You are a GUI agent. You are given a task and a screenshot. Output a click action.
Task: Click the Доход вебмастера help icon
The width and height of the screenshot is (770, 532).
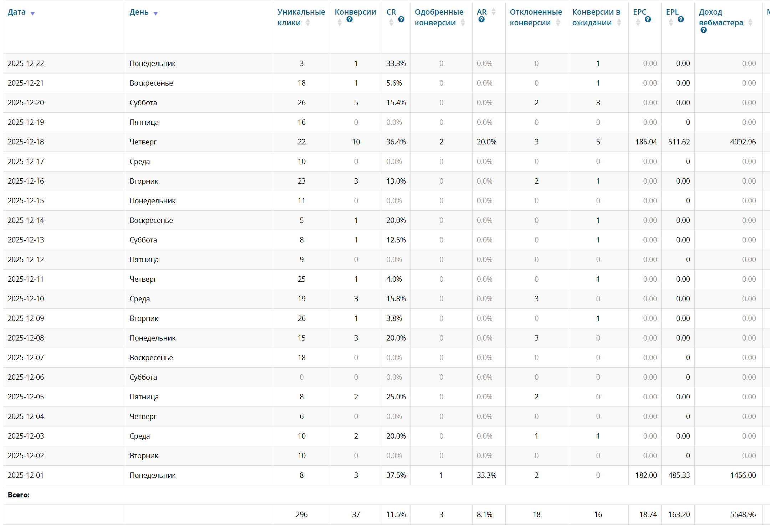pyautogui.click(x=704, y=30)
